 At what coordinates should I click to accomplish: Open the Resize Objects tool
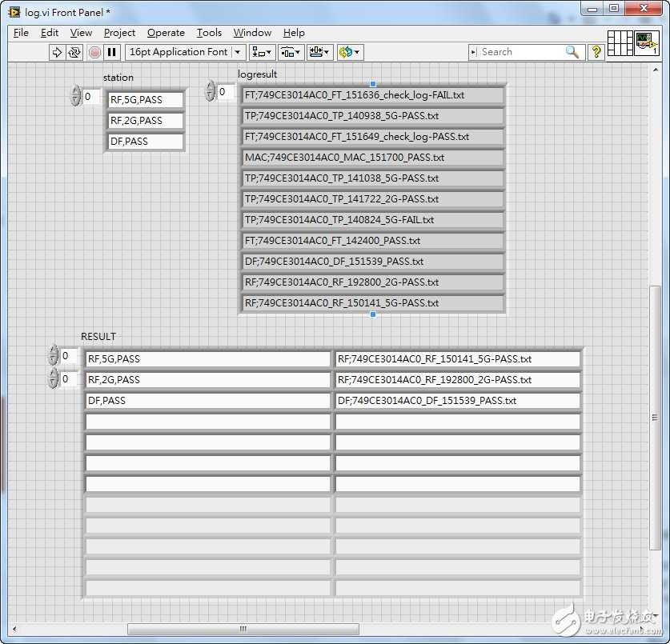coord(319,52)
